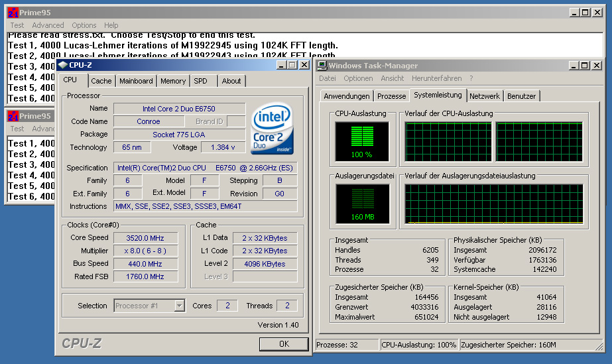Minimize the Windows Task-Manager window
Screen dimensions: 612x364
point(573,66)
